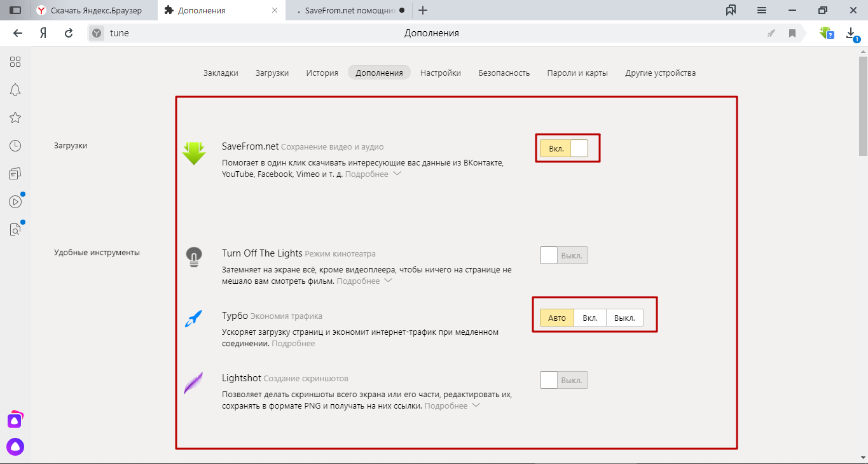
Task: Switch to Загрузки tab
Action: point(272,73)
